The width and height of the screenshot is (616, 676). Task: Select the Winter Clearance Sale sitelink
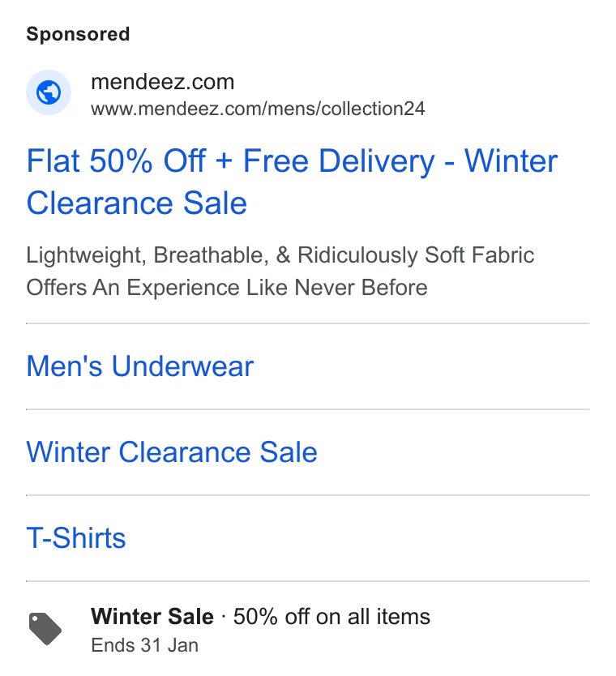[x=172, y=452]
